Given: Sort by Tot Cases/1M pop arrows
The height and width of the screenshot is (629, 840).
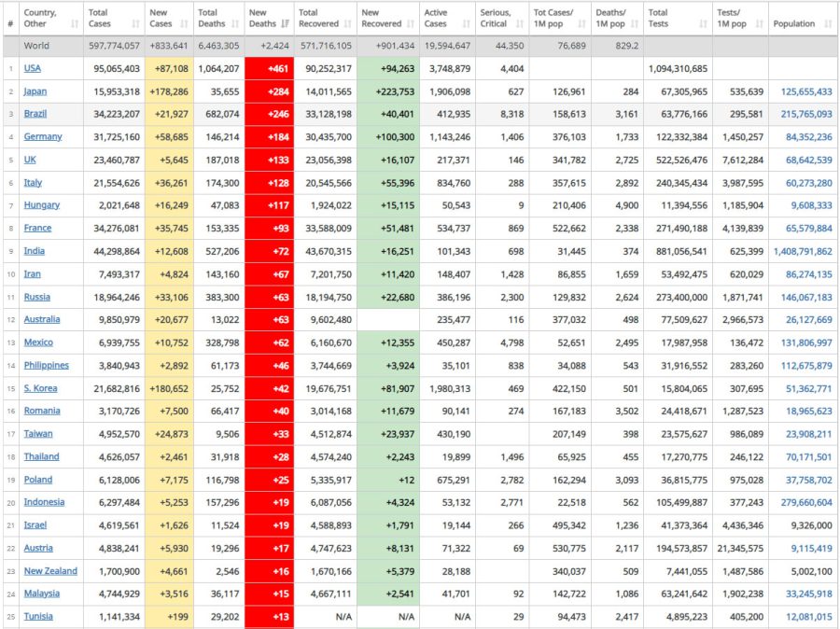Looking at the screenshot, I should click(x=582, y=23).
